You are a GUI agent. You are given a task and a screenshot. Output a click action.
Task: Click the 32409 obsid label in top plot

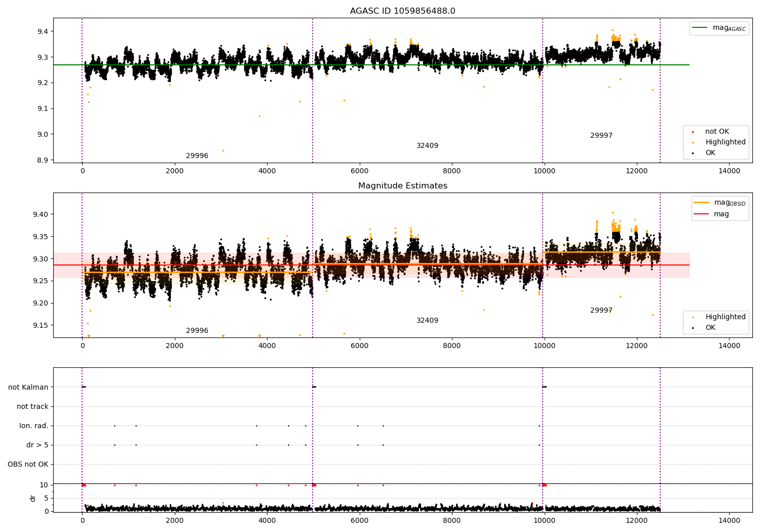(427, 146)
